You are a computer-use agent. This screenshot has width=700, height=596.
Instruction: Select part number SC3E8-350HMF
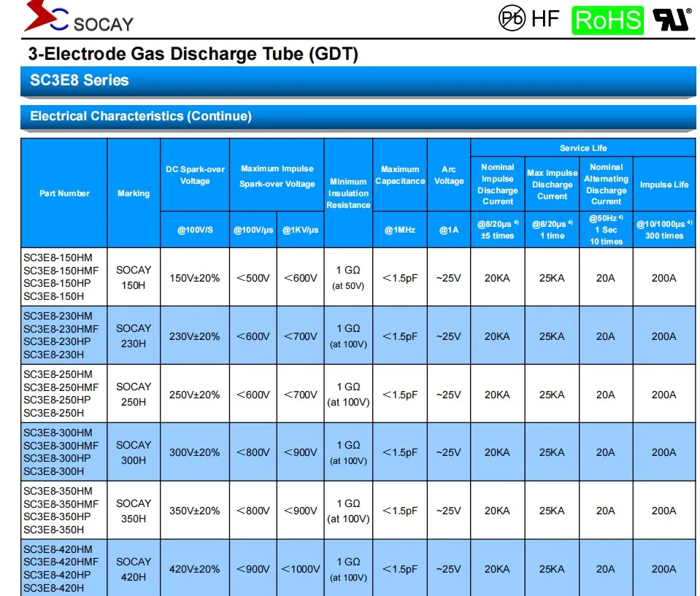(61, 504)
